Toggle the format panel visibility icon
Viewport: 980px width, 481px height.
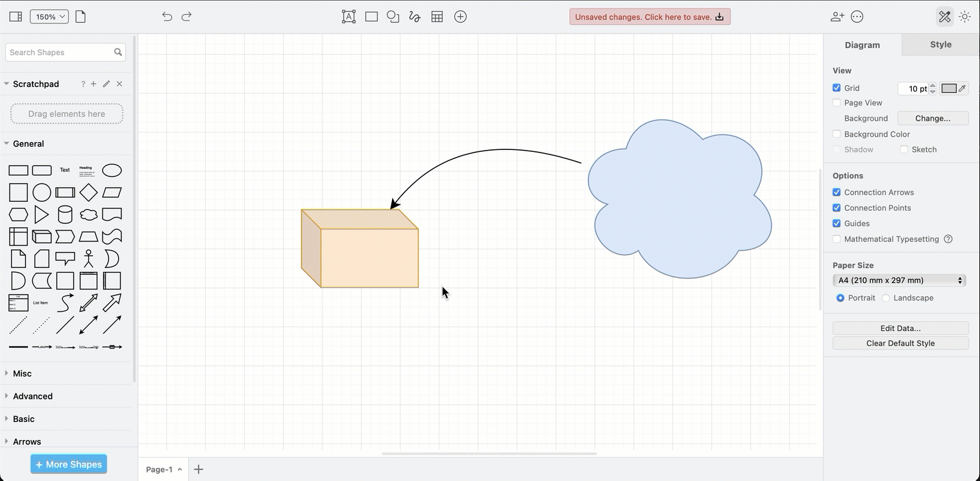coord(944,16)
